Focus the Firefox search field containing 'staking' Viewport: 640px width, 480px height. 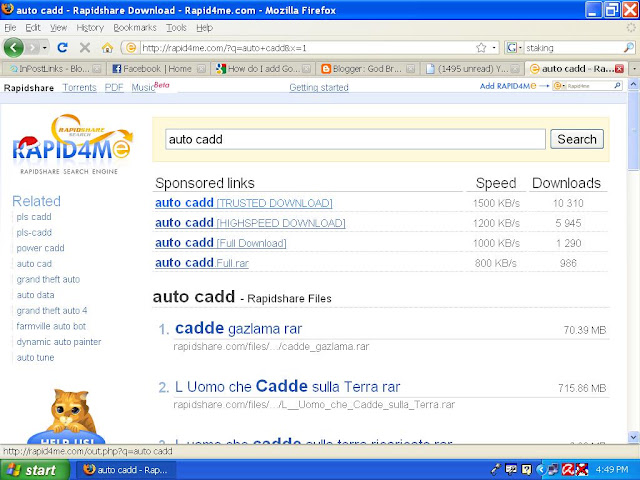pos(573,48)
